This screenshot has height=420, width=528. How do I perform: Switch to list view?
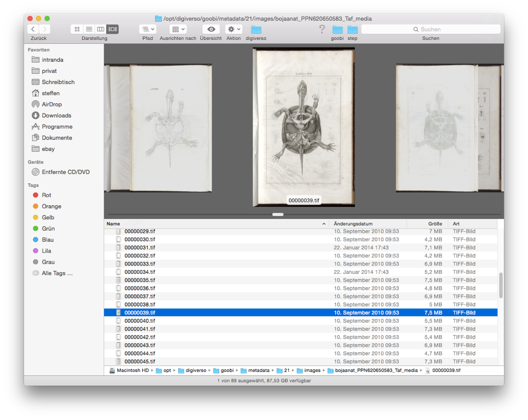coord(89,30)
